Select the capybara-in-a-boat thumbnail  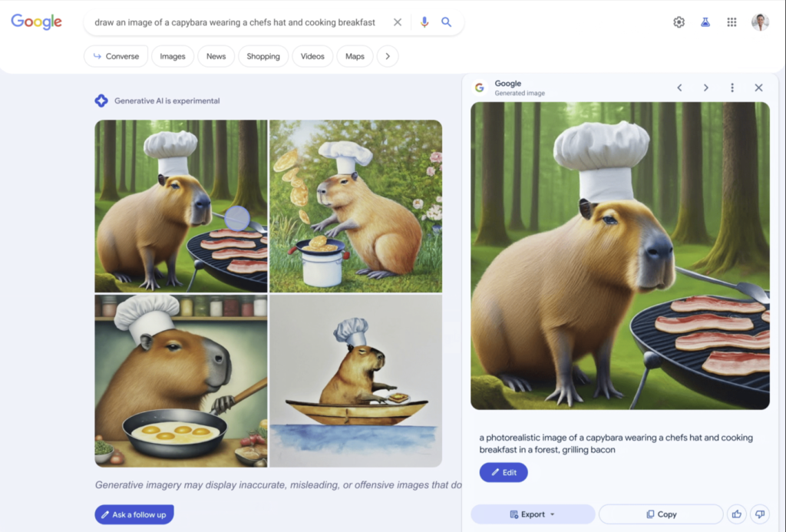pos(355,380)
